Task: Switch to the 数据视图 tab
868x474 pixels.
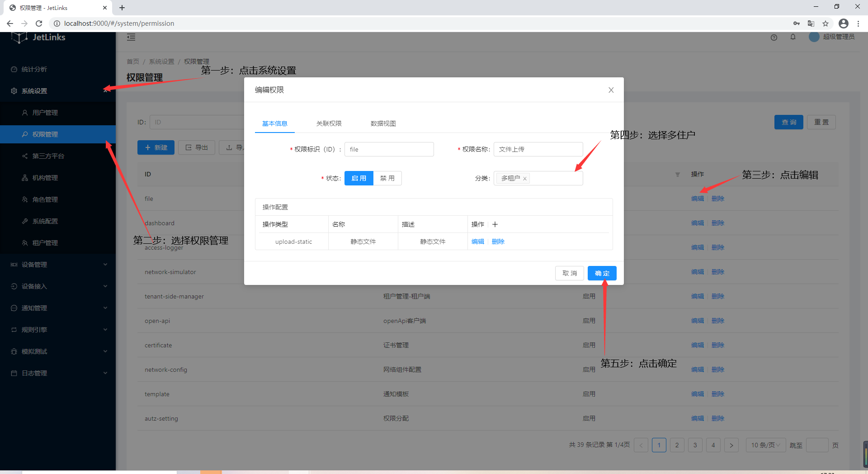Action: [x=383, y=123]
